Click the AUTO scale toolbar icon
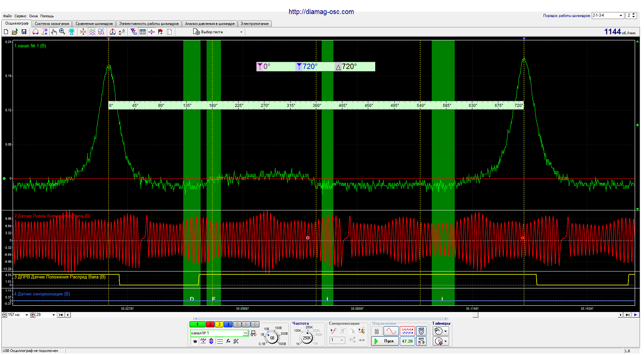The height and width of the screenshot is (355, 644). pyautogui.click(x=112, y=32)
